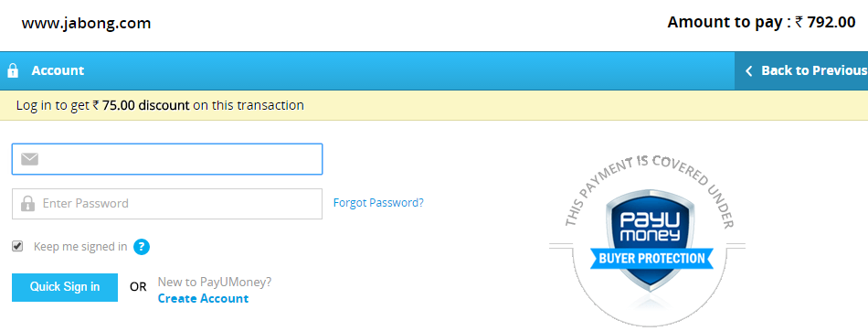Click the rupee symbol in Amount to pay
The width and height of the screenshot is (868, 331).
(x=799, y=22)
